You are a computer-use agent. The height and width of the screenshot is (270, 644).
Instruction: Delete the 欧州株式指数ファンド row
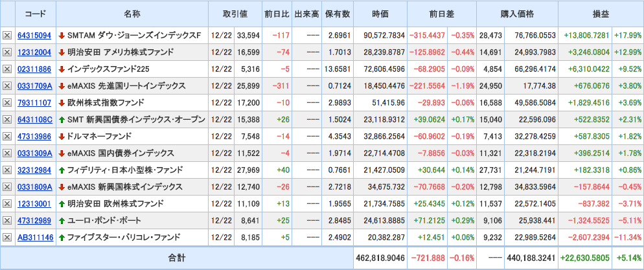7,102
